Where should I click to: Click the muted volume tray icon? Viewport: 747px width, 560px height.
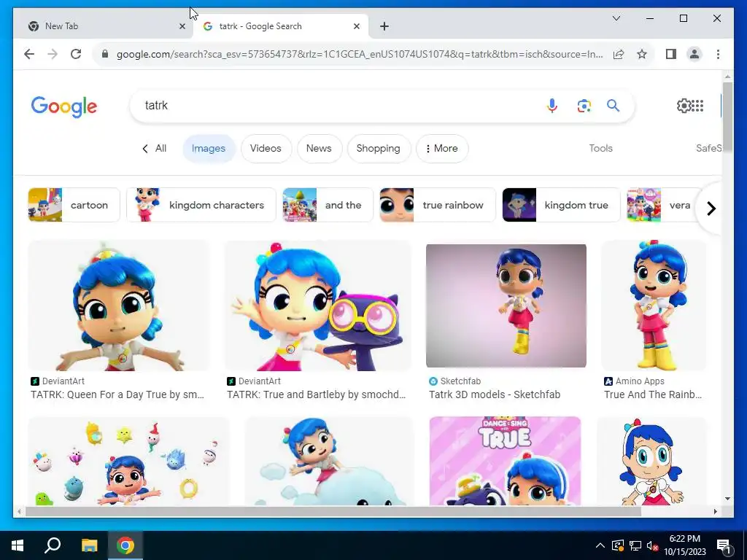tap(652, 545)
